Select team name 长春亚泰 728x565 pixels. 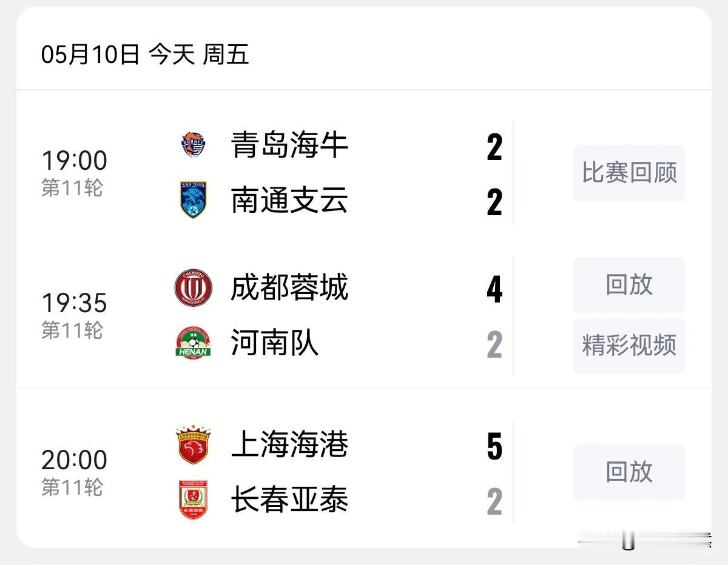(x=289, y=500)
